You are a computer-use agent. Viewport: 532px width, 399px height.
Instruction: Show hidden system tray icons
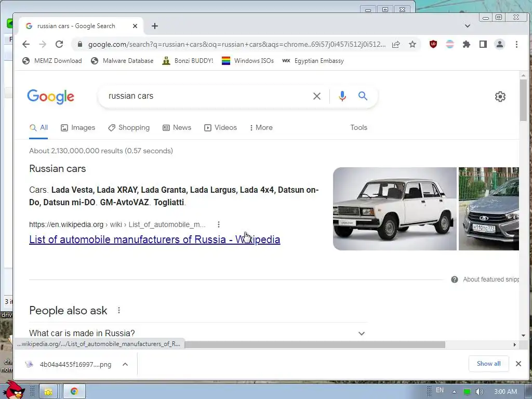pyautogui.click(x=454, y=392)
